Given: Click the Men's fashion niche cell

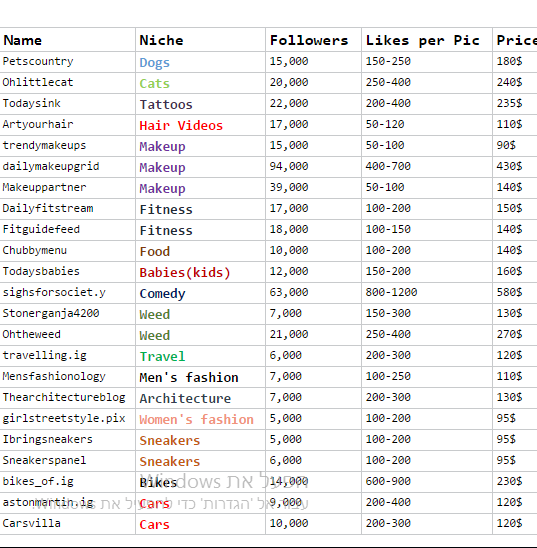Looking at the screenshot, I should pos(201,377).
